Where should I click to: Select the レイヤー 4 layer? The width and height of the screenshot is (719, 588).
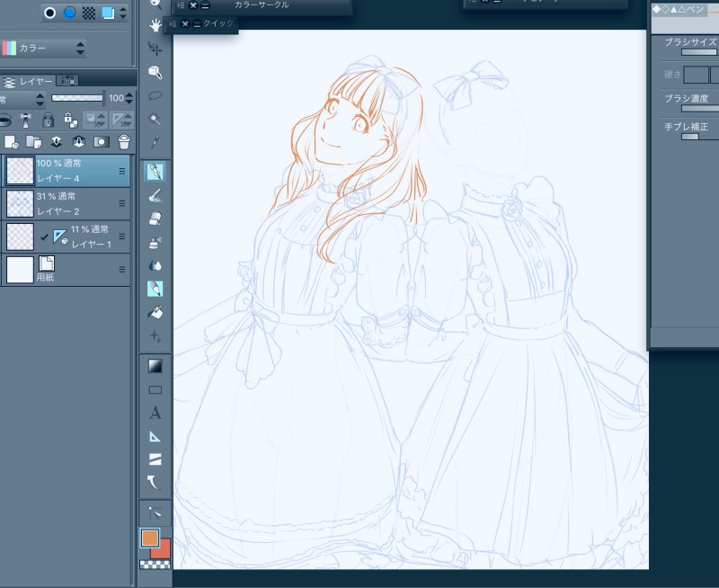(66, 171)
